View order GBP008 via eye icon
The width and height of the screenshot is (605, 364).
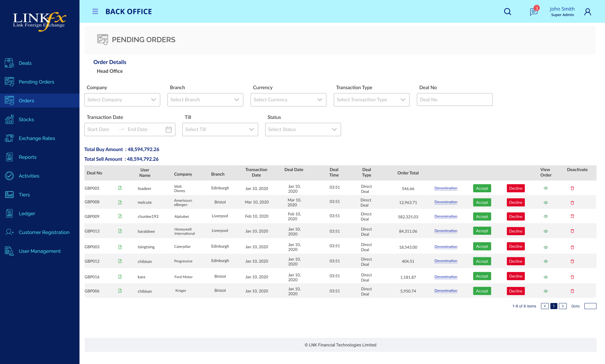[x=546, y=203]
